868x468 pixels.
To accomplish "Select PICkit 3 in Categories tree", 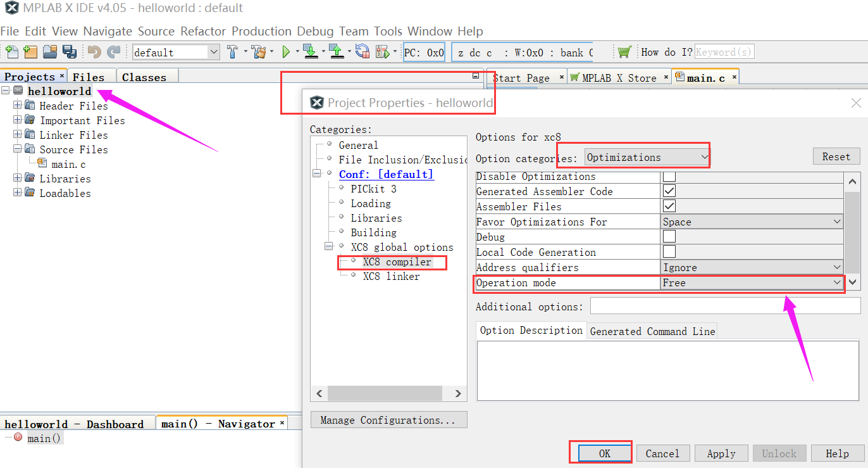I will coord(373,189).
